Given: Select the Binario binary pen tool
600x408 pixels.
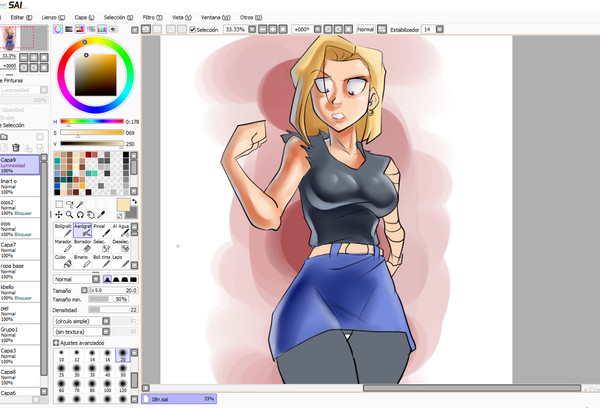Looking at the screenshot, I should 82,261.
